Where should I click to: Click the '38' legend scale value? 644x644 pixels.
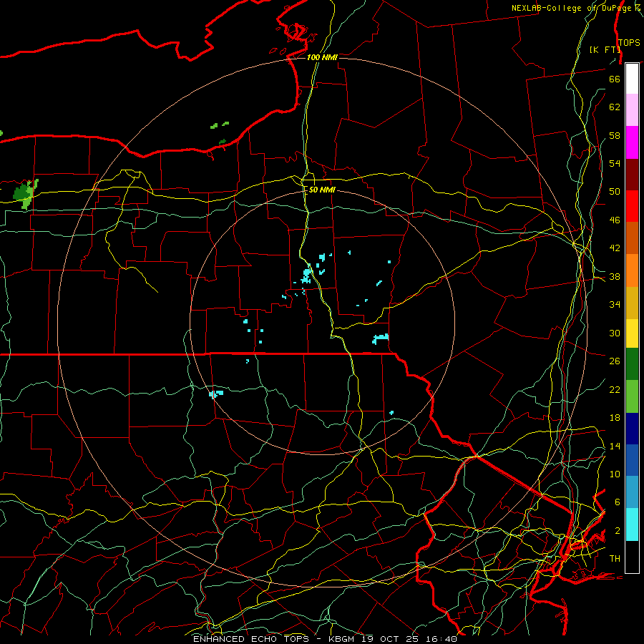coord(615,276)
